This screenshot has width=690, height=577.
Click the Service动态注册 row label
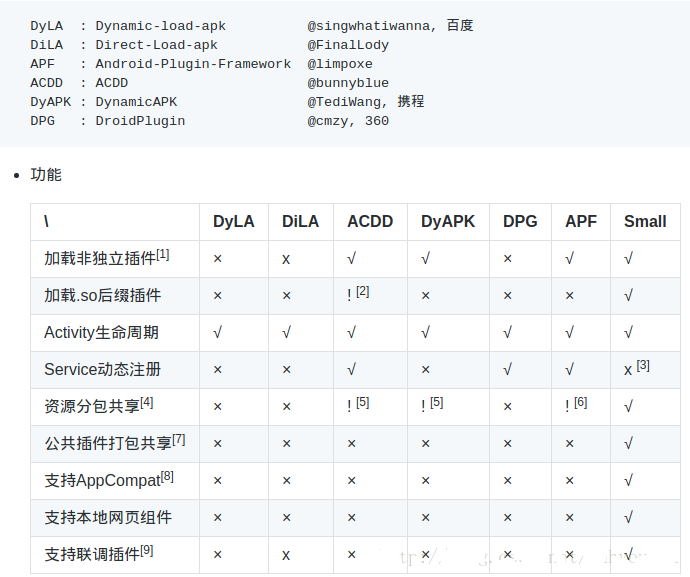click(102, 369)
